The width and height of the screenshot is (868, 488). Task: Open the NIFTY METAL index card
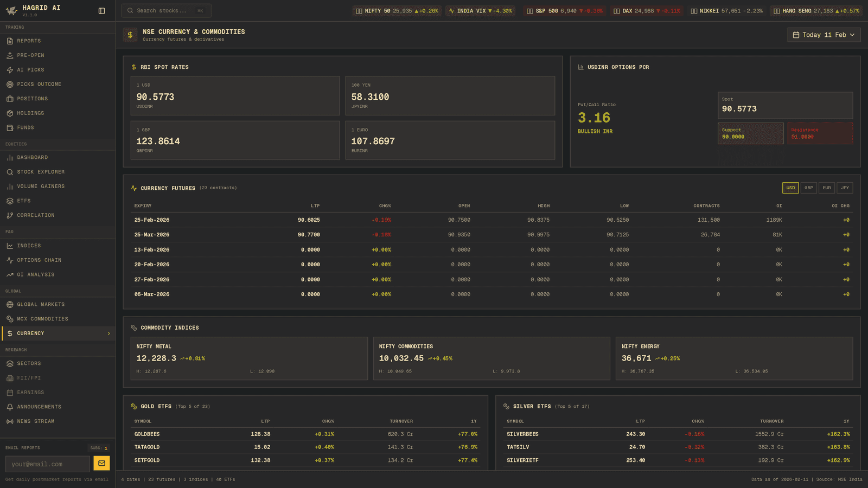(249, 358)
